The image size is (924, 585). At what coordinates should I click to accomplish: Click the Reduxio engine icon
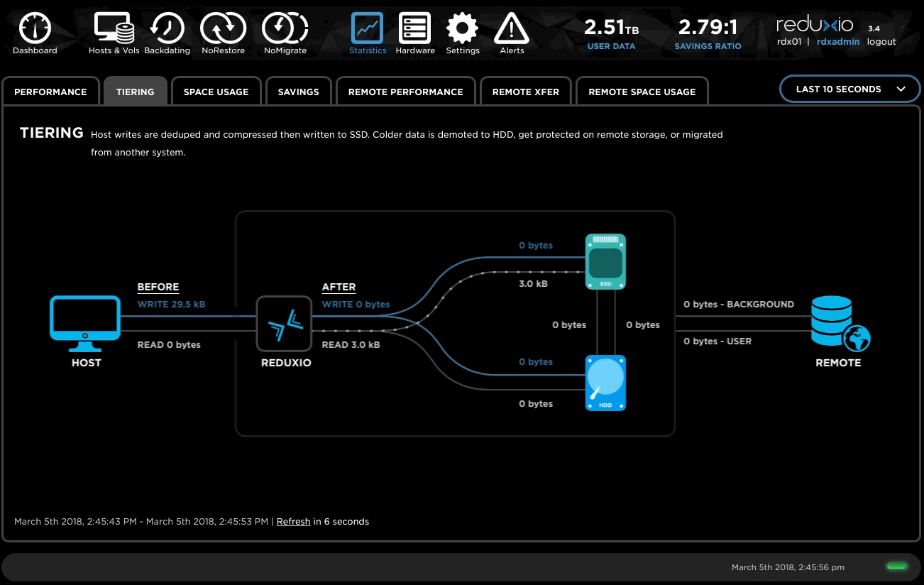(285, 324)
